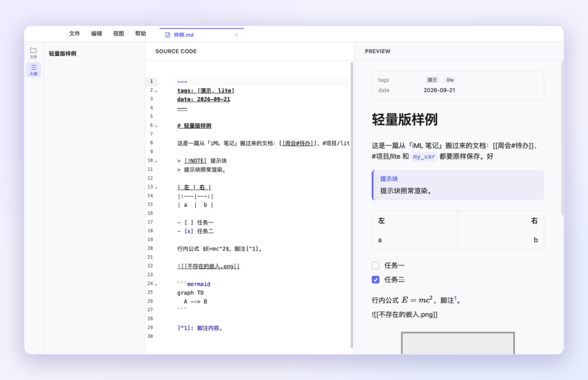Click the markdown file icon on 样例.md tab
The image size is (588, 380).
(168, 35)
